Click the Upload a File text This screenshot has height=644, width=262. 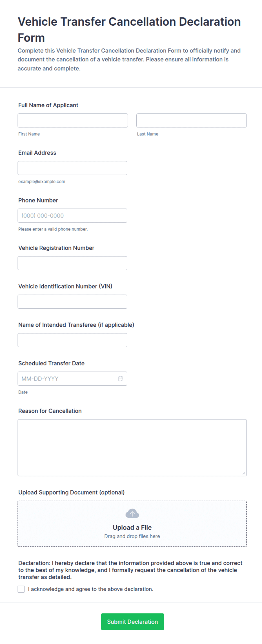(132, 527)
